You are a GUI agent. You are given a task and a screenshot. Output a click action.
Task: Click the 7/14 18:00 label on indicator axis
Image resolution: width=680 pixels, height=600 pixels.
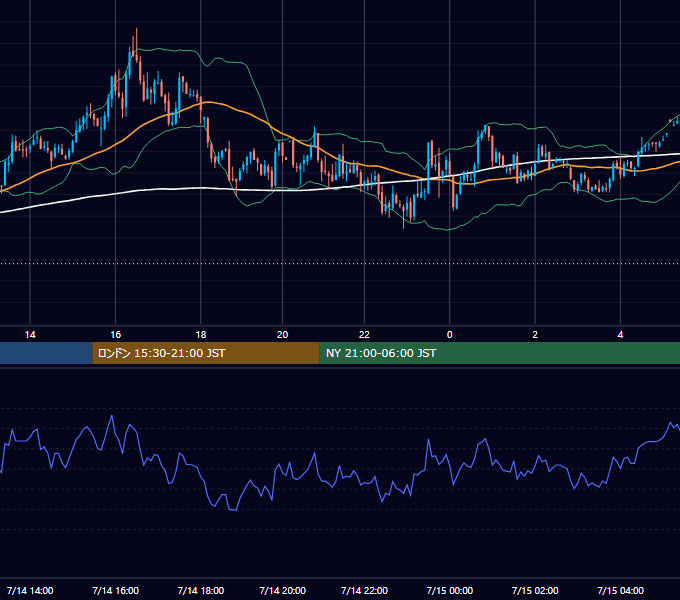coord(201,590)
